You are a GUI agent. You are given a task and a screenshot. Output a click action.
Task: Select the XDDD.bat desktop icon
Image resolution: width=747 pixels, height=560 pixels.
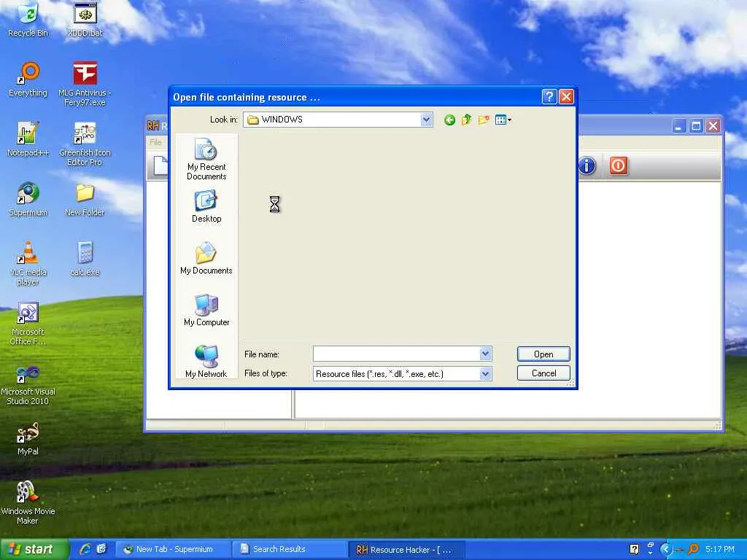[x=85, y=20]
